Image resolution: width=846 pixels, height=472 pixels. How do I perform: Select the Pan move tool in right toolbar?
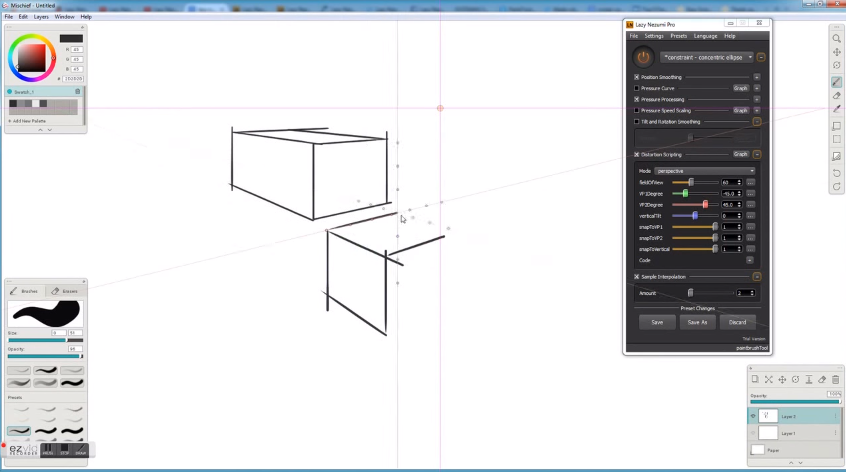pos(836,52)
